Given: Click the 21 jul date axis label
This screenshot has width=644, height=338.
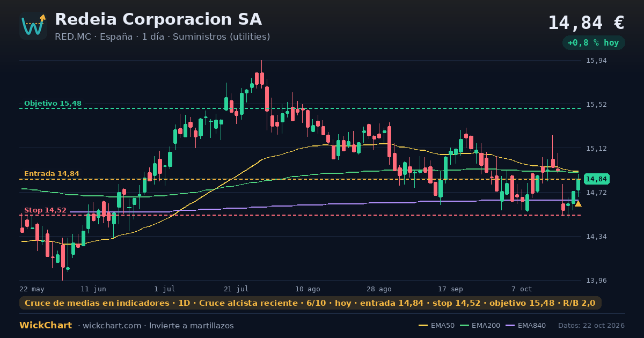Looking at the screenshot, I should pyautogui.click(x=236, y=289).
